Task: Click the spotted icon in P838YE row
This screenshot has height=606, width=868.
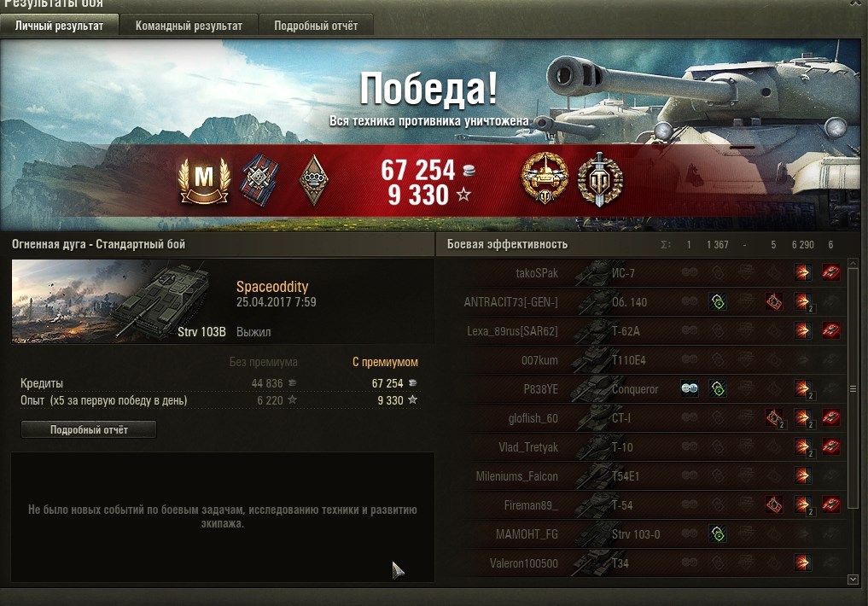Action: [x=690, y=388]
